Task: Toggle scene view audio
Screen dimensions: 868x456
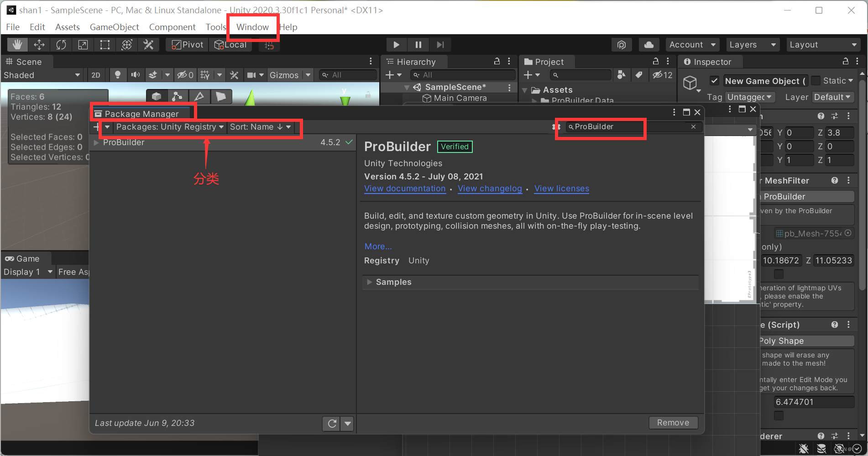Action: point(135,75)
